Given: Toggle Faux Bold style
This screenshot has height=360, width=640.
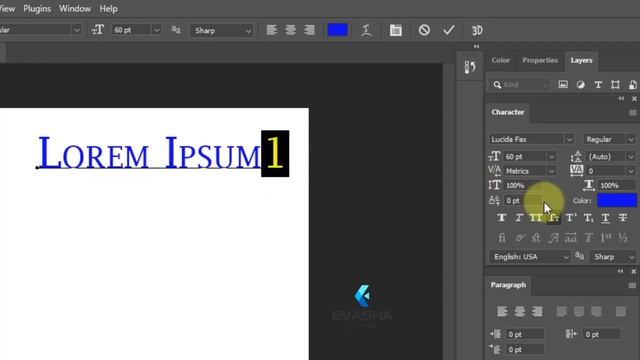Looking at the screenshot, I should coord(502,218).
